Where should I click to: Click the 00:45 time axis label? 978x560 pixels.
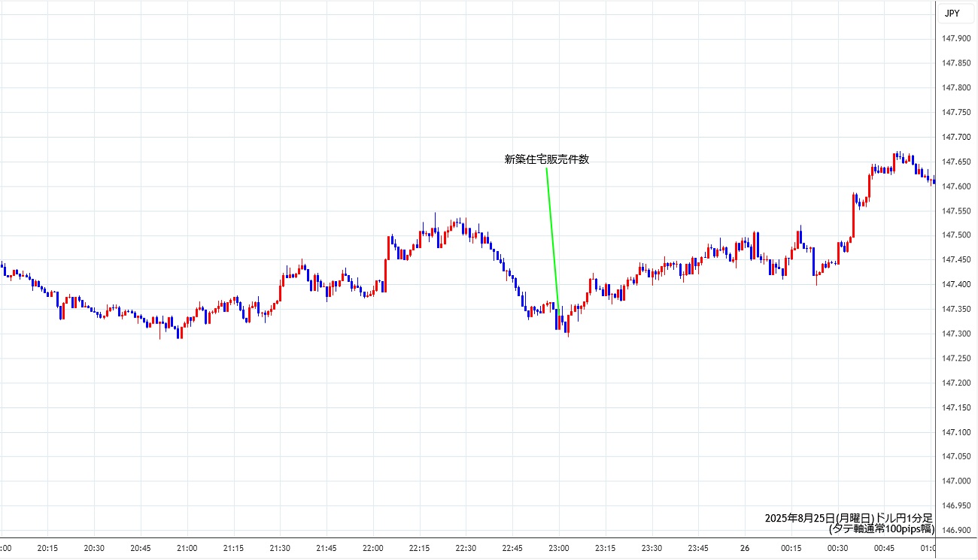point(883,549)
